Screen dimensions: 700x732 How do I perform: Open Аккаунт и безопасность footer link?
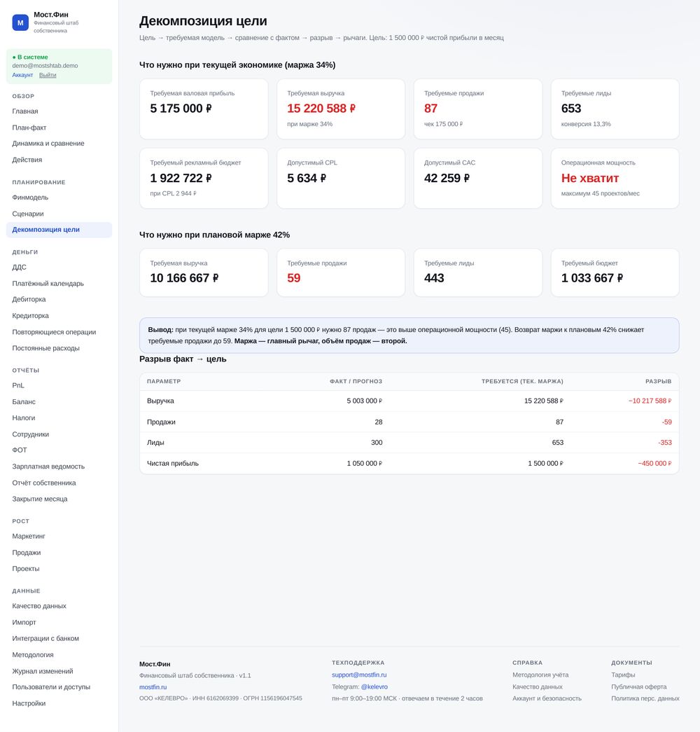coord(547,698)
